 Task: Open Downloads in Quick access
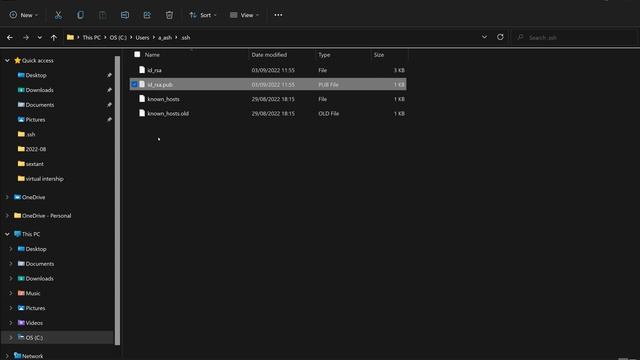point(39,90)
